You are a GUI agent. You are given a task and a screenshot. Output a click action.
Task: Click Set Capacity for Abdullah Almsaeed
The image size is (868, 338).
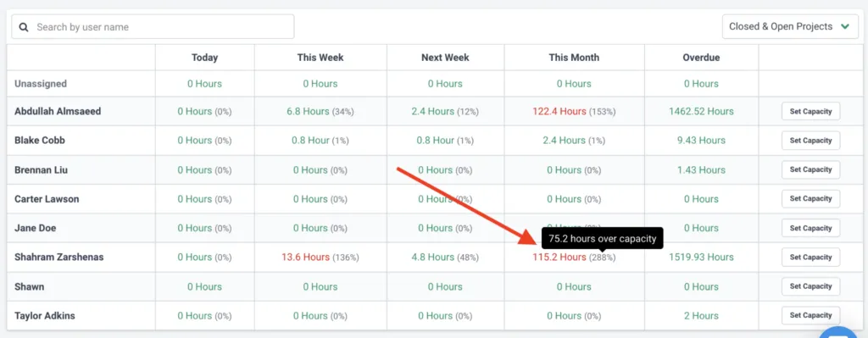click(x=810, y=111)
